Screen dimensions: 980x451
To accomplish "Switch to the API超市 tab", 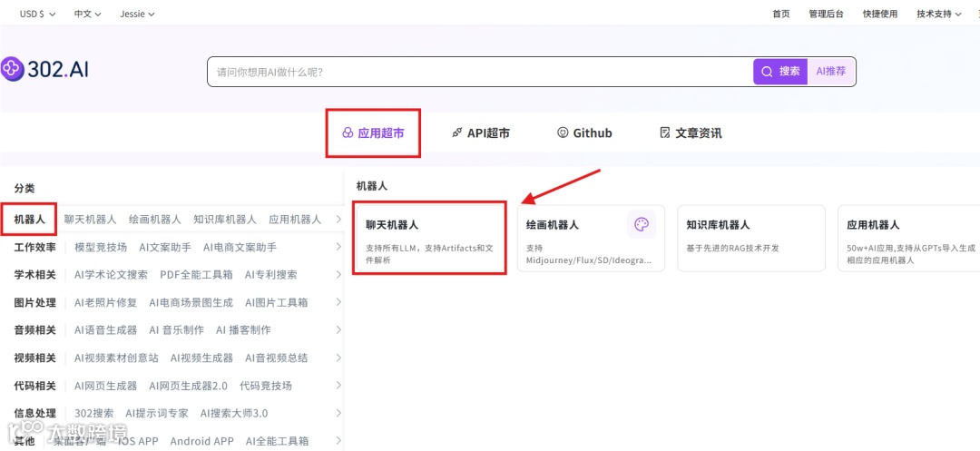I will click(480, 133).
